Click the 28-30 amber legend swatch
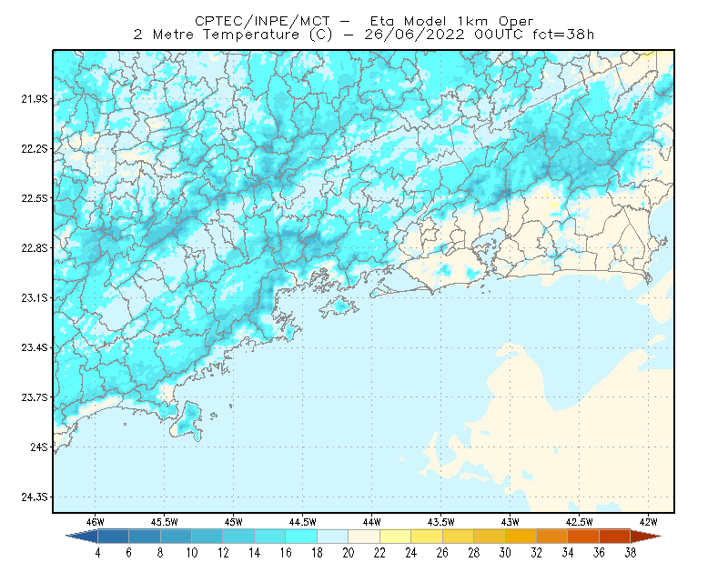The width and height of the screenshot is (728, 562). point(490,537)
